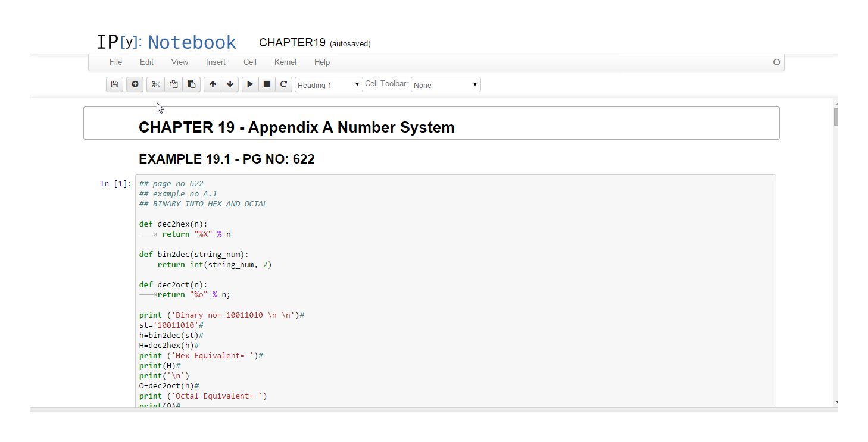Open the Kernel menu
Screen dimensions: 868x442
(x=285, y=62)
